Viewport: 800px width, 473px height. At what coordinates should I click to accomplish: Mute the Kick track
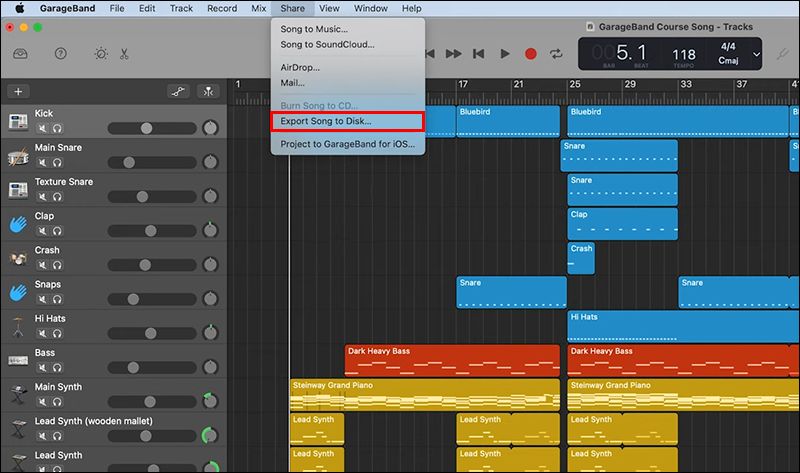[x=42, y=129]
